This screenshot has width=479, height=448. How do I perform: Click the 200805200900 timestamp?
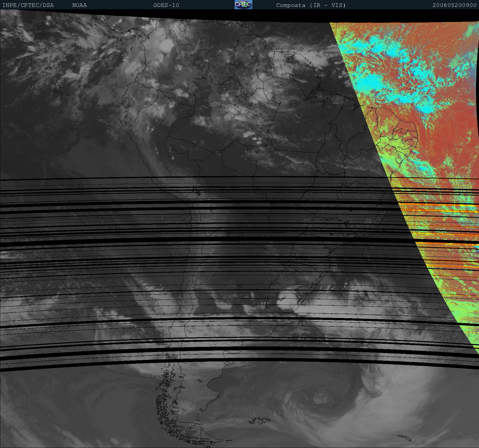454,5
